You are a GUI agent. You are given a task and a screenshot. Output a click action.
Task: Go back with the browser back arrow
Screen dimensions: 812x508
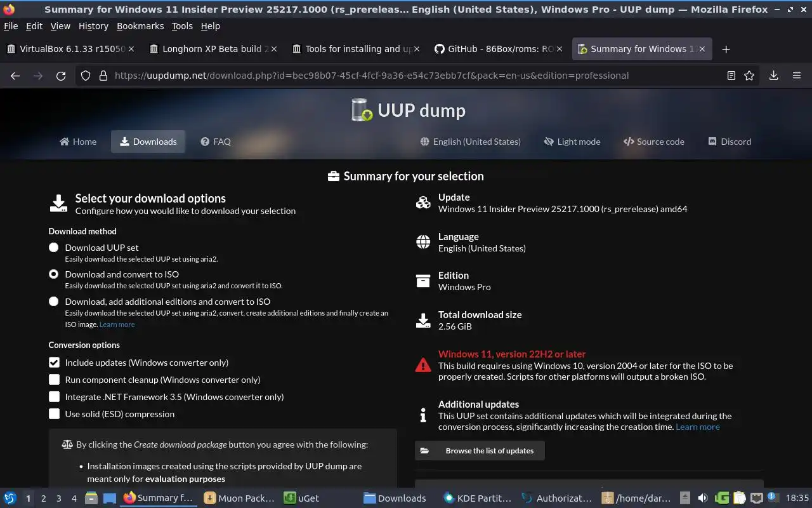pos(15,76)
